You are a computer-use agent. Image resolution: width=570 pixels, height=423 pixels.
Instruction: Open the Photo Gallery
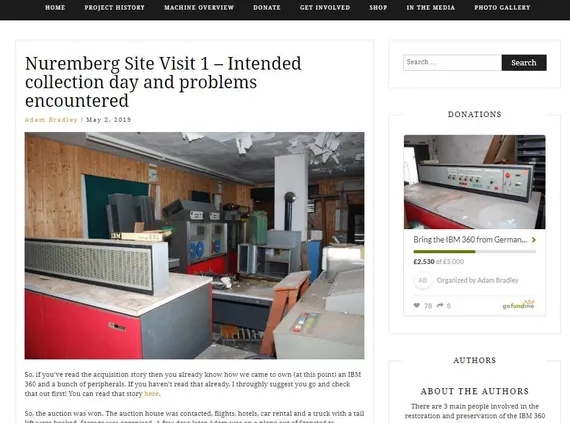pos(502,8)
